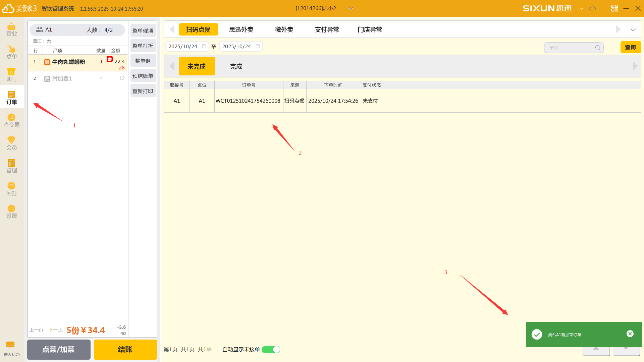Viewport: 644px width, 362px height.
Task: Click the yellow 结账 checkout button
Action: coord(125,349)
